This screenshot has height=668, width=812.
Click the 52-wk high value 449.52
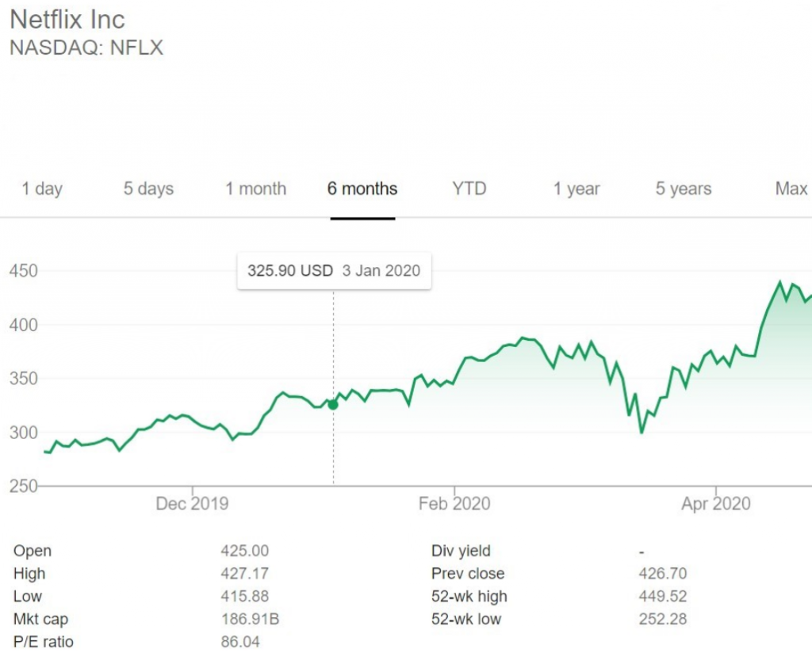tap(662, 596)
